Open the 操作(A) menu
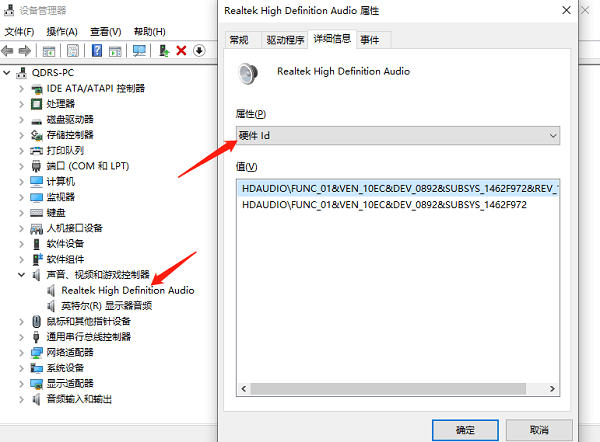 pos(62,32)
